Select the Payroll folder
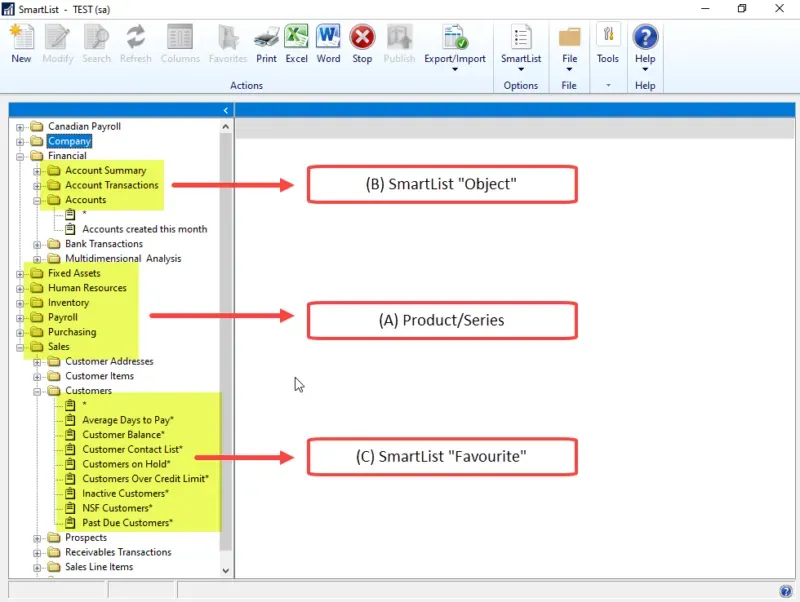 coord(63,317)
